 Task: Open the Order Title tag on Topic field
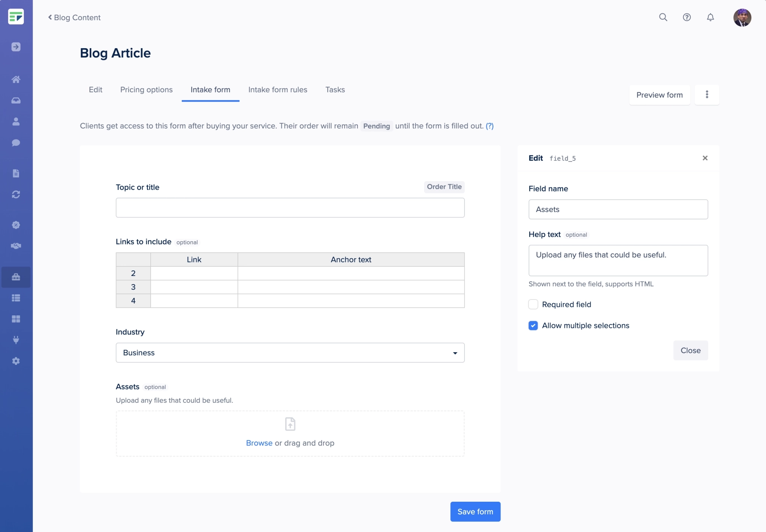click(444, 187)
